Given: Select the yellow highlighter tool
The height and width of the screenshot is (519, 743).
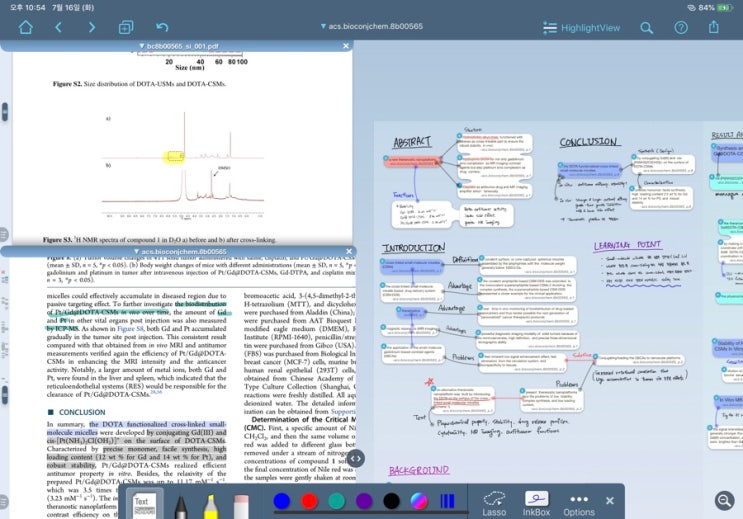Looking at the screenshot, I should tap(211, 506).
